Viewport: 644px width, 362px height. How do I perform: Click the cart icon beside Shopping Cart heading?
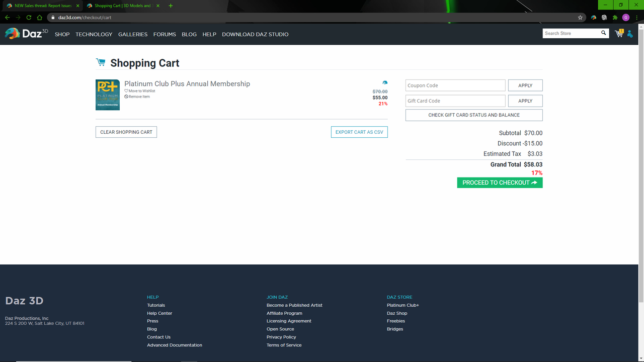(x=101, y=62)
